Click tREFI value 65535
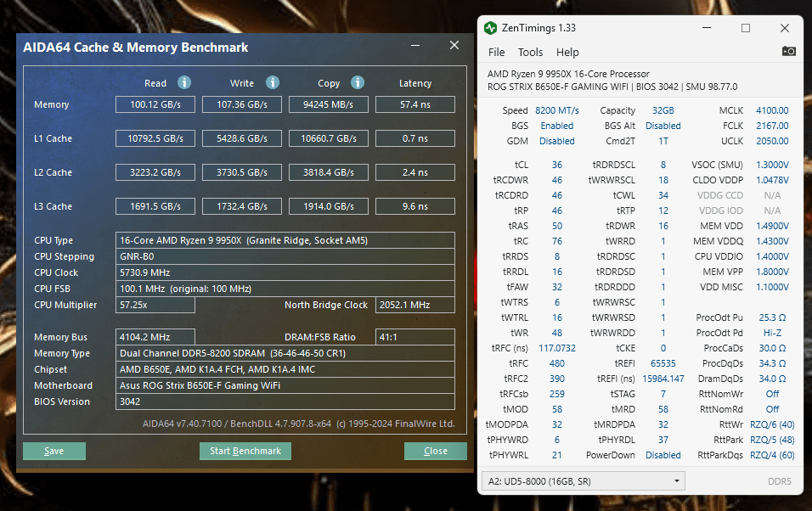 663,363
